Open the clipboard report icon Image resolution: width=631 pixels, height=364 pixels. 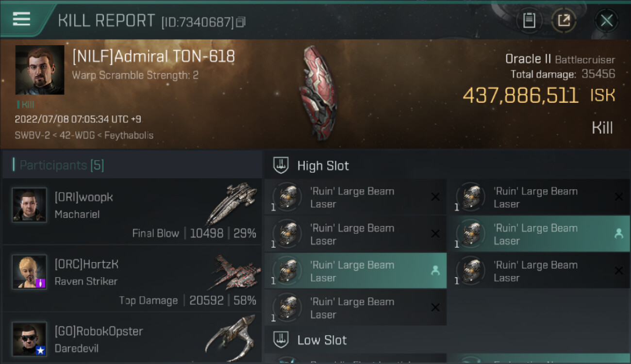[x=529, y=20]
